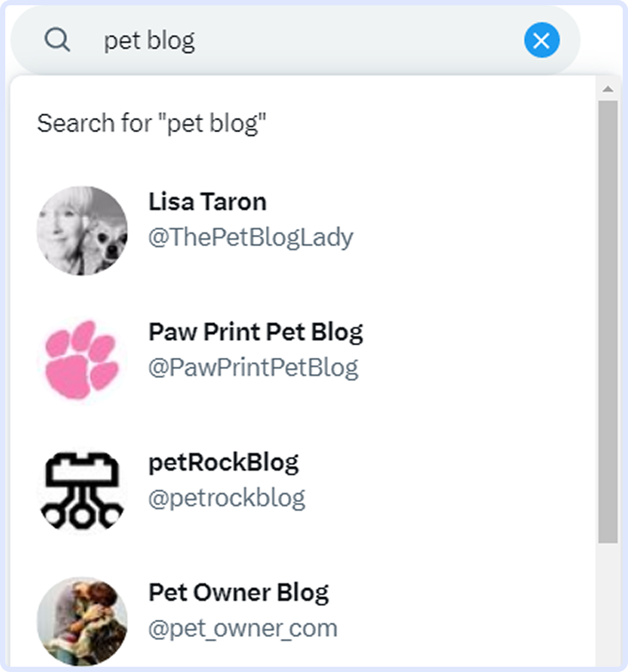Screen dimensions: 628x672
Task: Click the petRockBlog display name
Action: coord(223,462)
